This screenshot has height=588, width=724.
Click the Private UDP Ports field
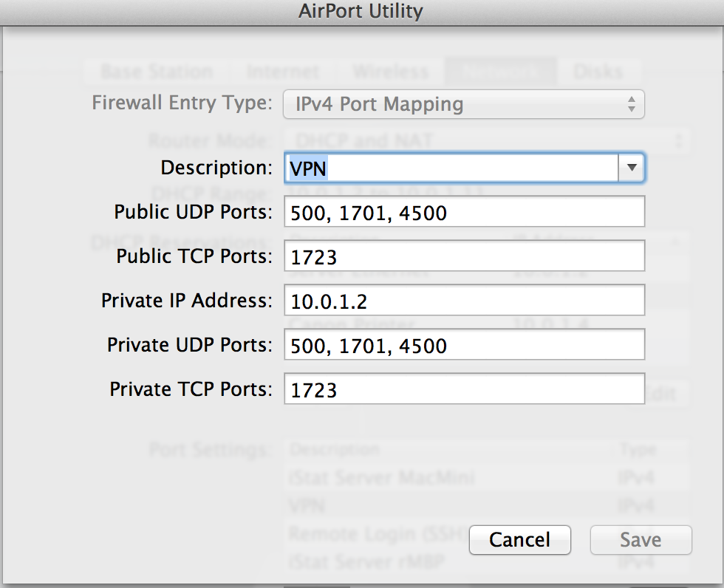pos(464,345)
